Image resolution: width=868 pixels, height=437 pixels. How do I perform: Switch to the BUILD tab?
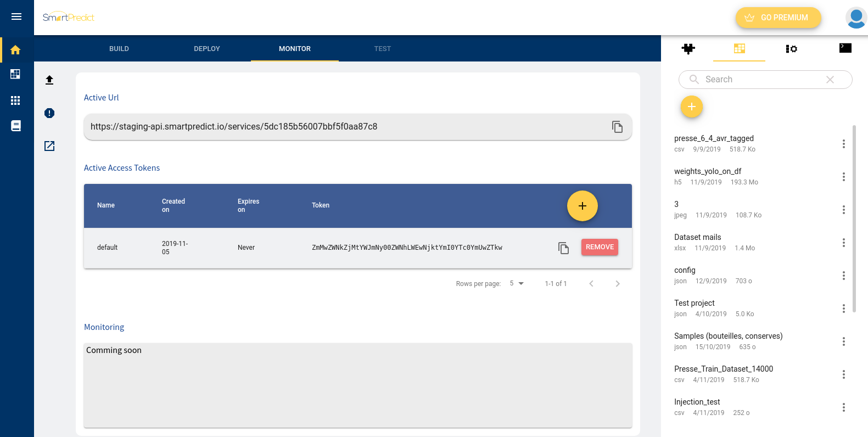tap(119, 49)
